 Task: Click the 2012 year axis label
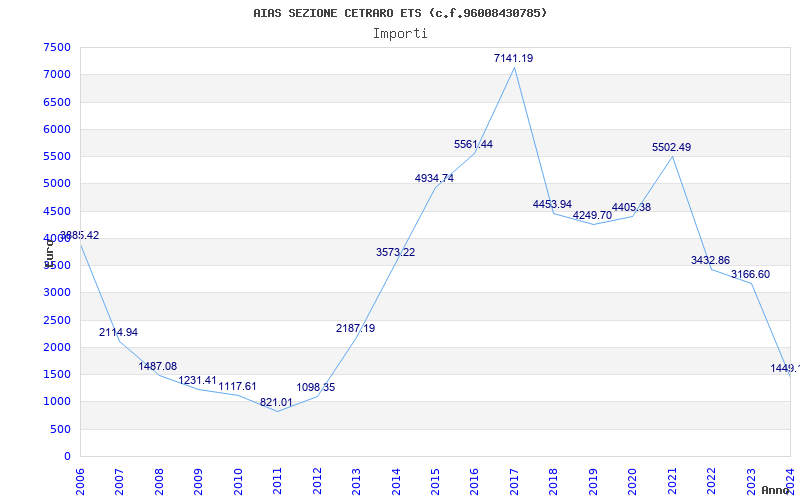click(317, 482)
